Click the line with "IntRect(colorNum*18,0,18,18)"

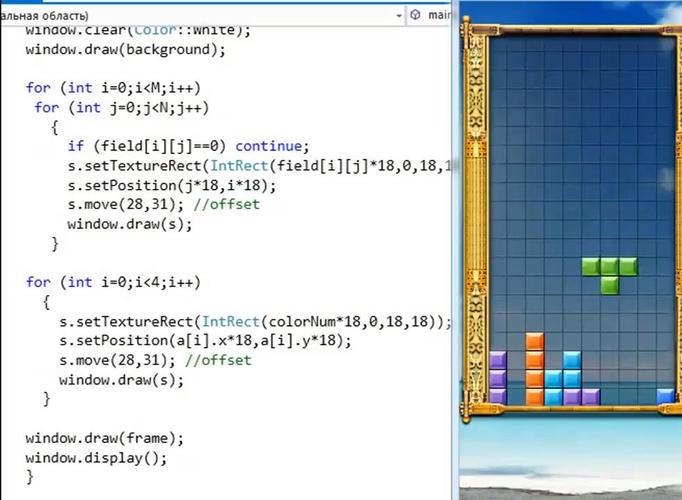(x=255, y=322)
